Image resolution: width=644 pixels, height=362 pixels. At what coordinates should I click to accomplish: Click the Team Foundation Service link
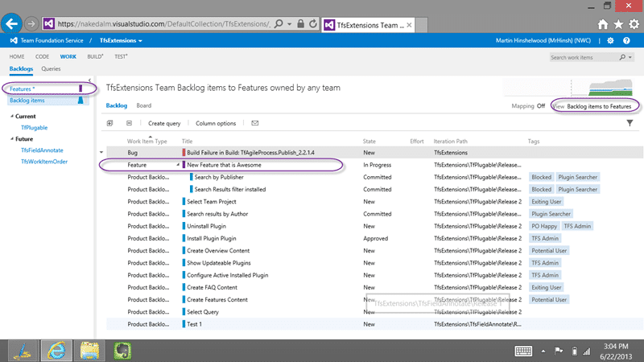click(52, 40)
